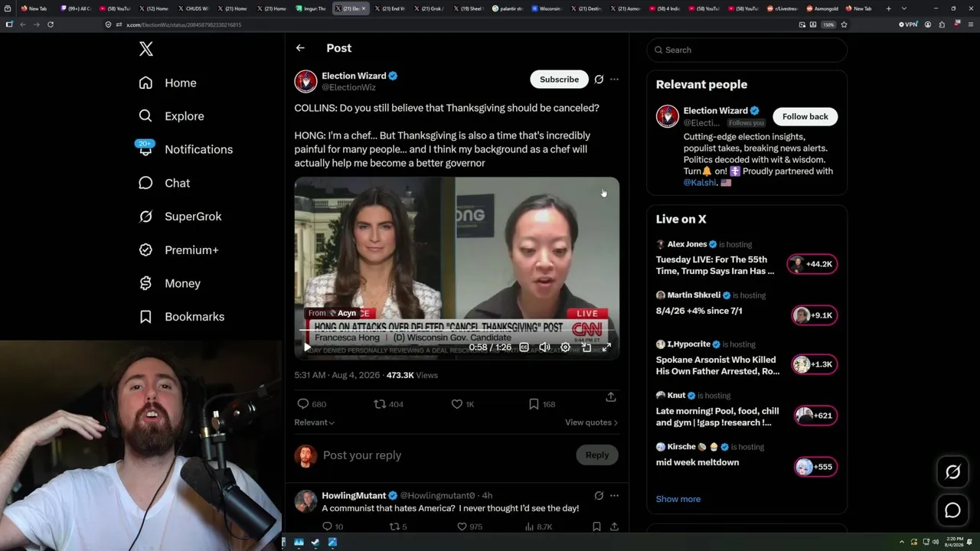Open the @Kalshi mention link
Viewport: 980px width, 551px height.
[700, 183]
